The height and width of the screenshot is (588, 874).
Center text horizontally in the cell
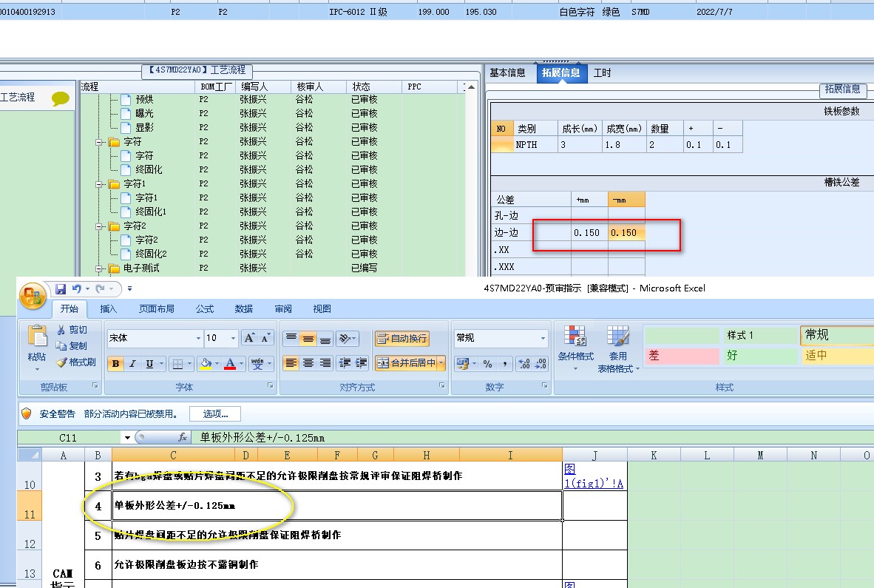point(308,363)
